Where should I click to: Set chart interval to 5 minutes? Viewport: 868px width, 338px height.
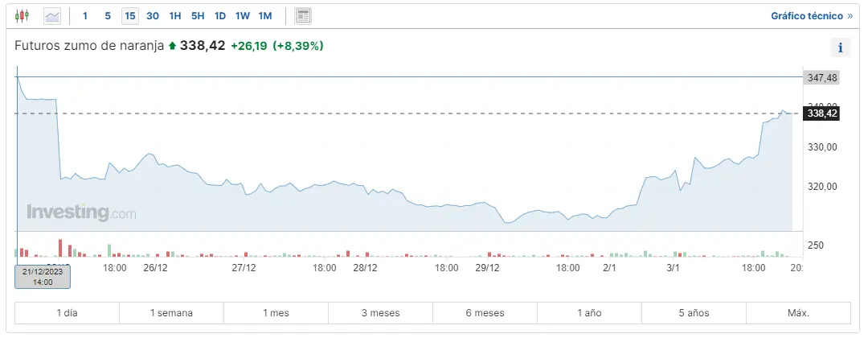[x=108, y=15]
